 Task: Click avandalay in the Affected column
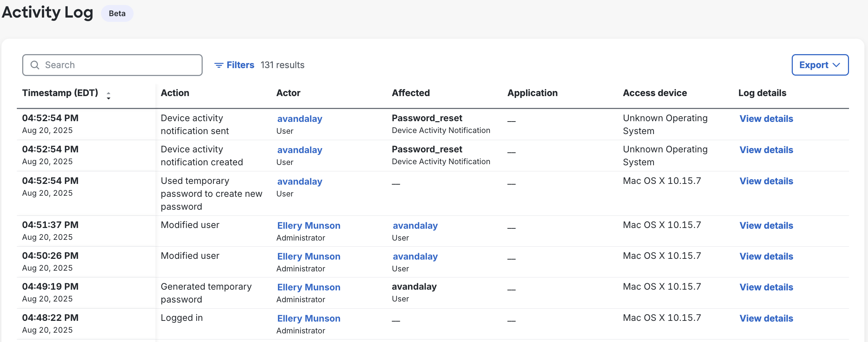[x=415, y=225]
